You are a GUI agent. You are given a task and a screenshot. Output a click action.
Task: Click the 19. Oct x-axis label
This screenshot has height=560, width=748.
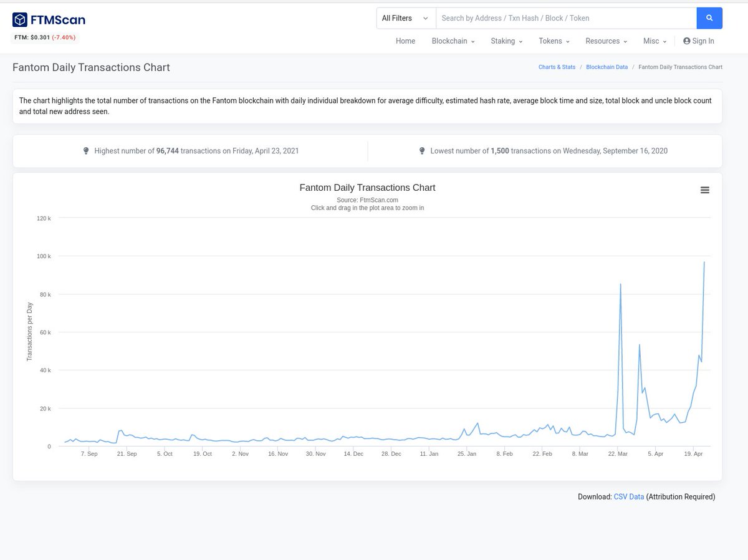click(x=203, y=454)
